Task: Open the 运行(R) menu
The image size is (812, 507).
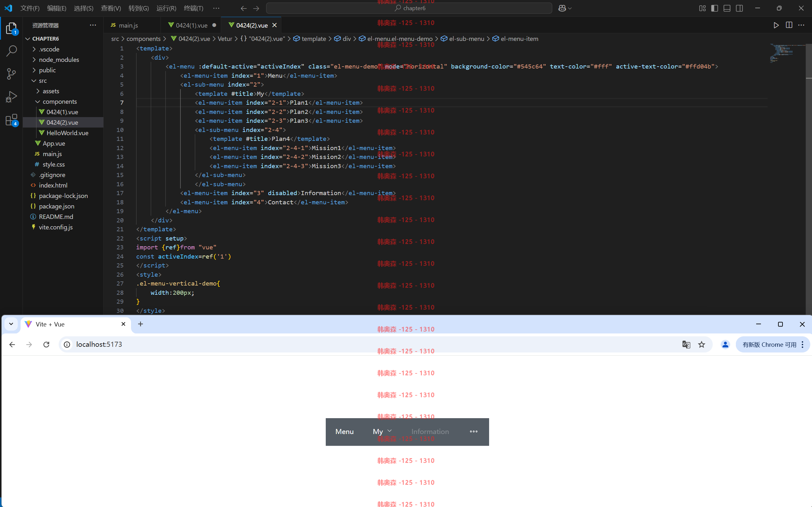Action: (166, 8)
